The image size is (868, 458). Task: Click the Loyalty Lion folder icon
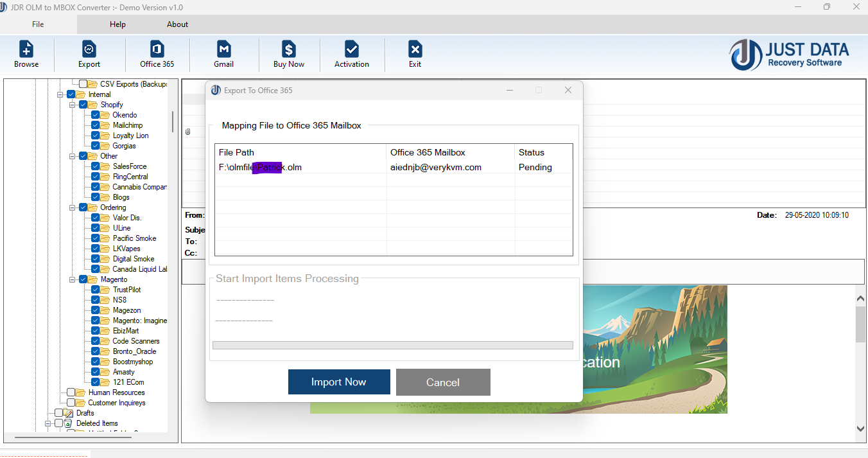pos(105,136)
